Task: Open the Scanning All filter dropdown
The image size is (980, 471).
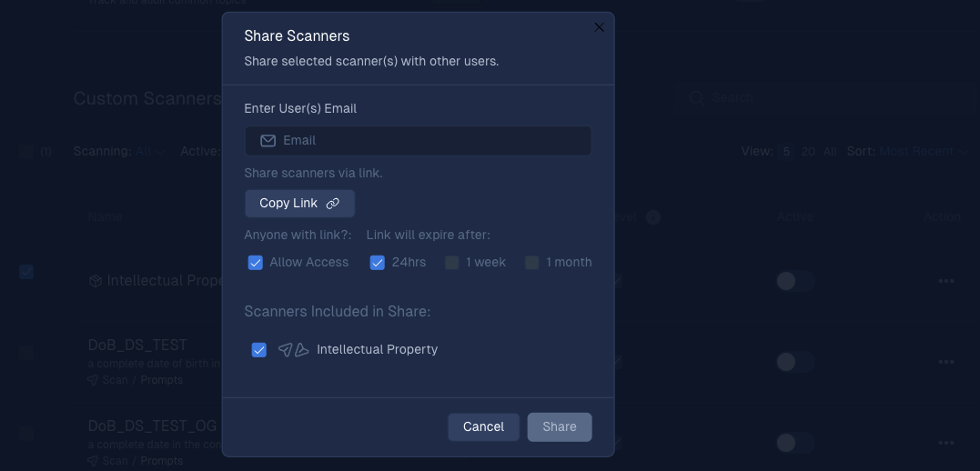Action: 150,151
